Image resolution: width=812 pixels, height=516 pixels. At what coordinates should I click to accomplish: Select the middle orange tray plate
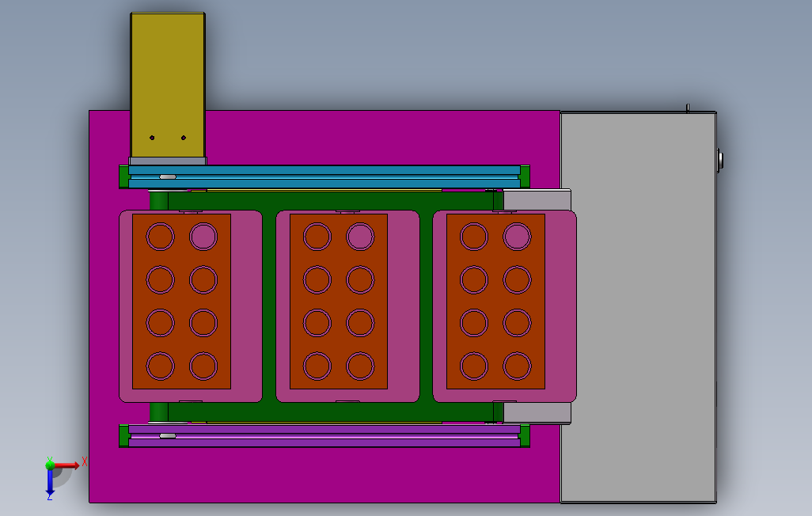click(339, 301)
